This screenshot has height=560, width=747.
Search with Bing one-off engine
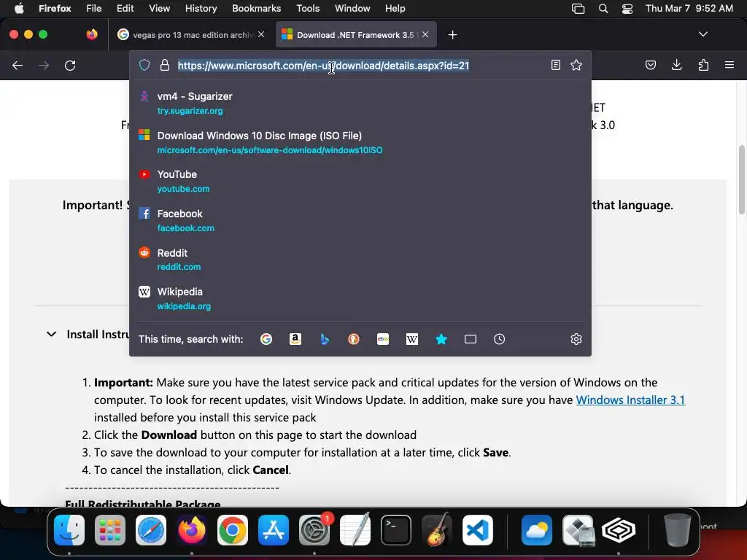coord(325,339)
